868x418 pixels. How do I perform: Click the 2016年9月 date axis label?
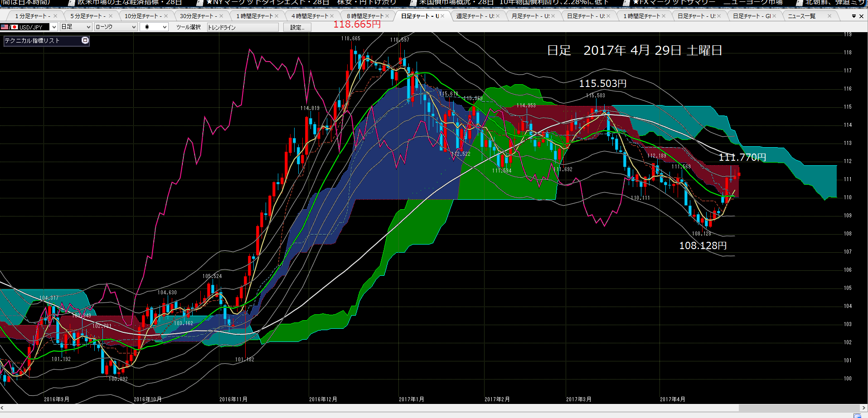(57, 399)
